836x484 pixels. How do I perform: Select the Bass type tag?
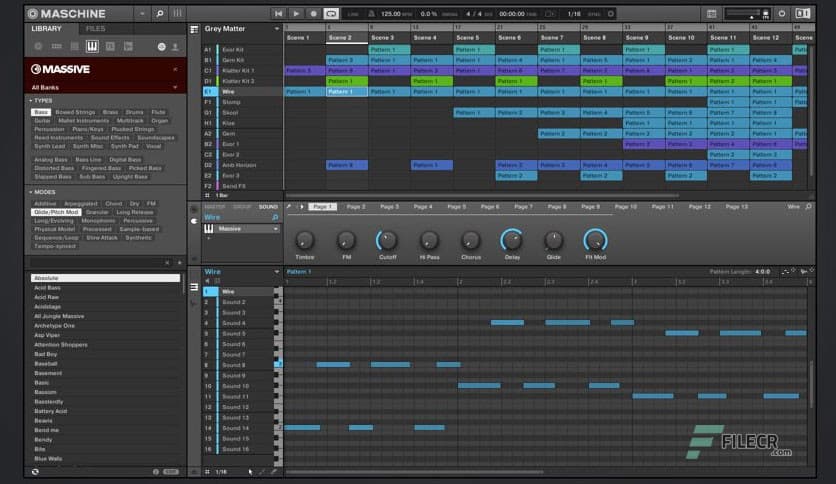click(41, 112)
